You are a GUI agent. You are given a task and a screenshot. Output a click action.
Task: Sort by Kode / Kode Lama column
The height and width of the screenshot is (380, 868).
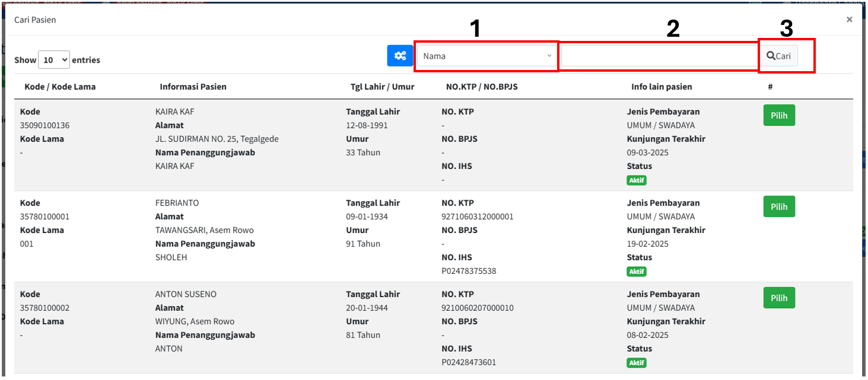(x=60, y=87)
